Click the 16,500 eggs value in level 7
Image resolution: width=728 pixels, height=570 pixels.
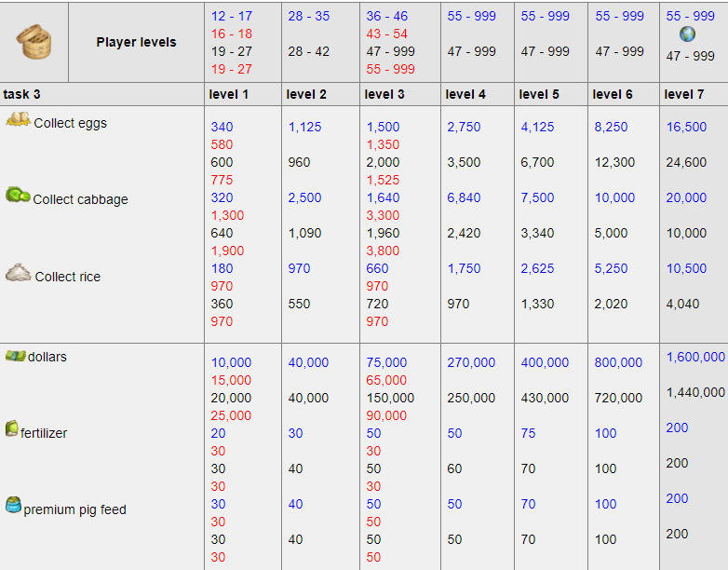click(x=686, y=127)
